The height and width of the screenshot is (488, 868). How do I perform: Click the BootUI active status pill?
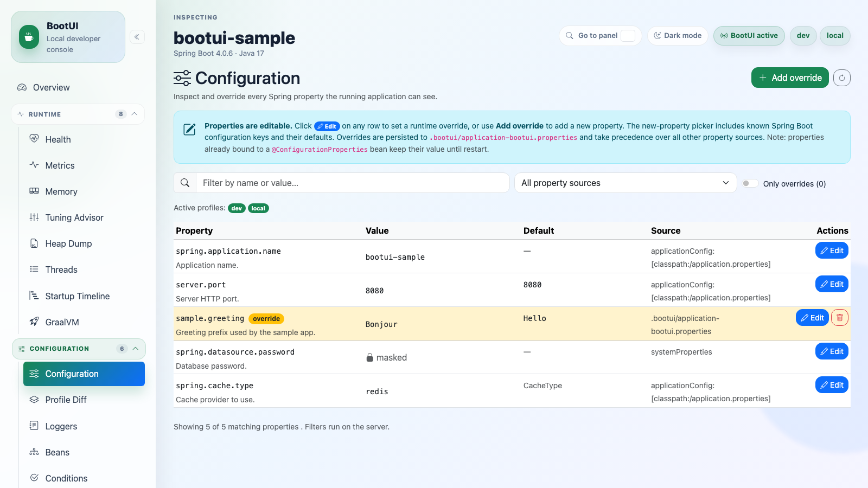pos(749,36)
